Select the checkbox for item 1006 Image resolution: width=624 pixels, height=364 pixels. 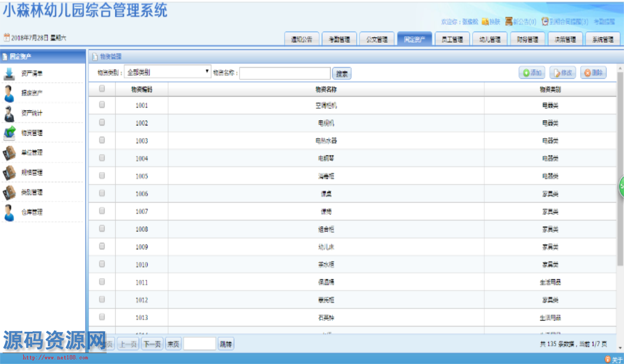point(102,193)
